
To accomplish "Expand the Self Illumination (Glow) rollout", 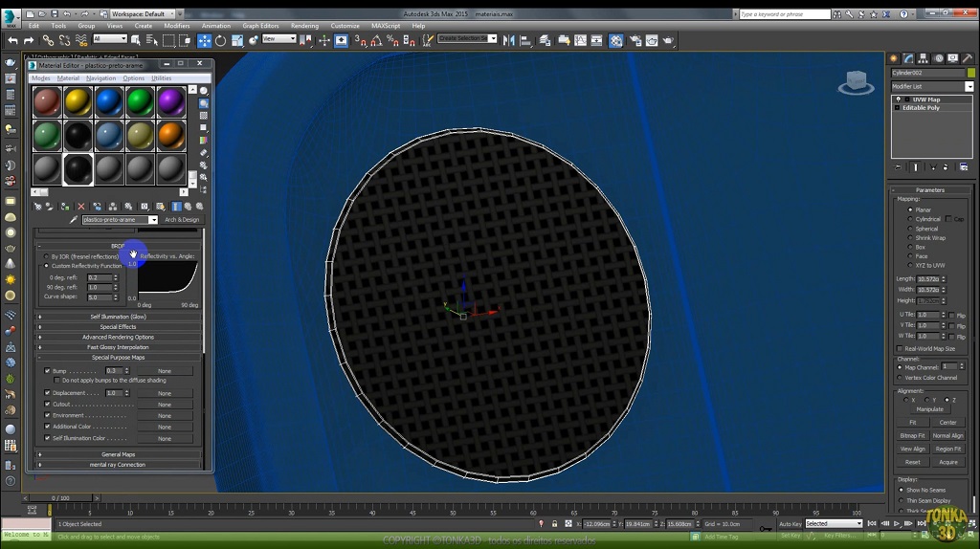I will pyautogui.click(x=119, y=317).
